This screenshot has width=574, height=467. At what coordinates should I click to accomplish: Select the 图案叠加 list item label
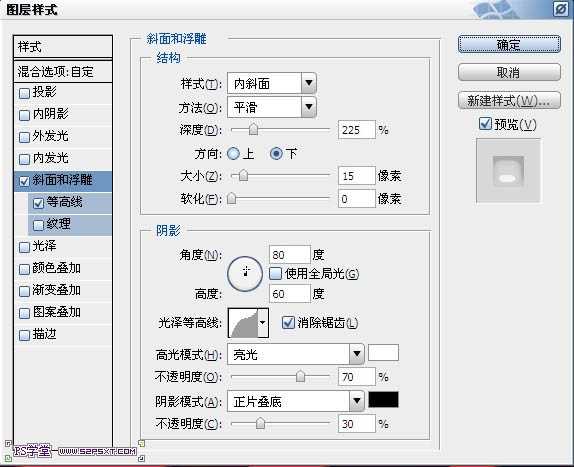coord(56,312)
